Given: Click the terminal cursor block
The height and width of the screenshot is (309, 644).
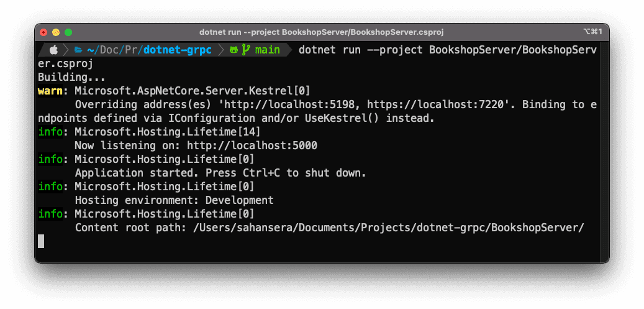Looking at the screenshot, I should click(41, 241).
